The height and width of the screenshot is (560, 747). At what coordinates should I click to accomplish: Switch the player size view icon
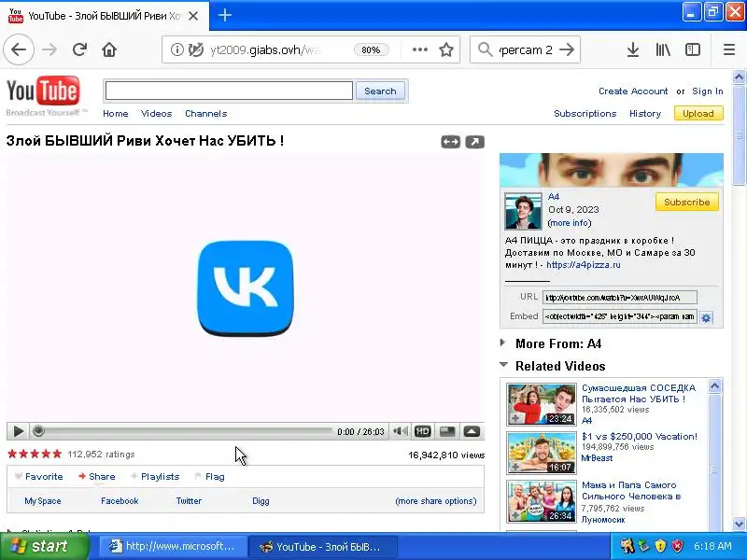tap(447, 431)
